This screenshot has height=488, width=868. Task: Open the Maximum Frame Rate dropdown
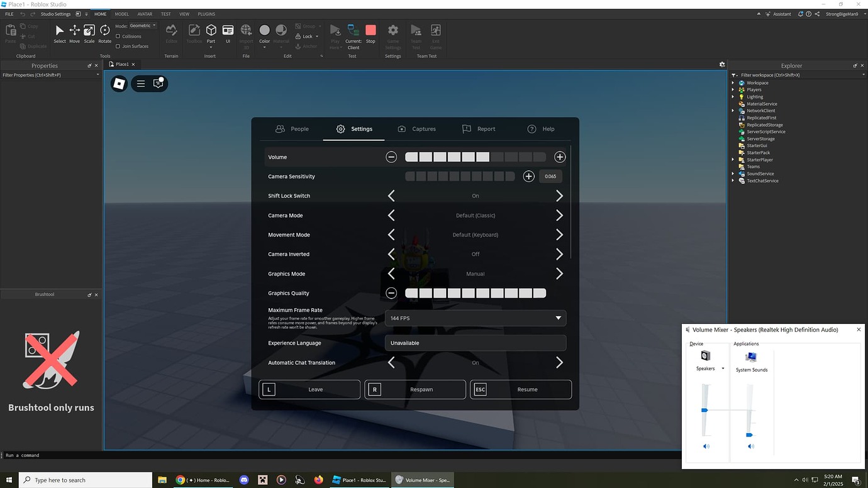coord(475,318)
